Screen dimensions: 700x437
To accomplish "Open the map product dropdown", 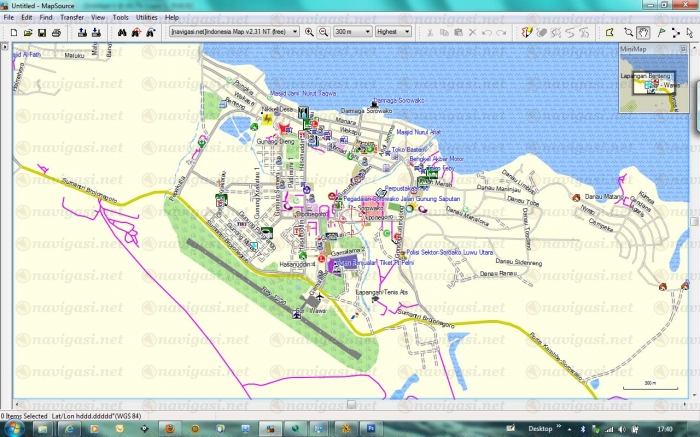I will coord(295,32).
